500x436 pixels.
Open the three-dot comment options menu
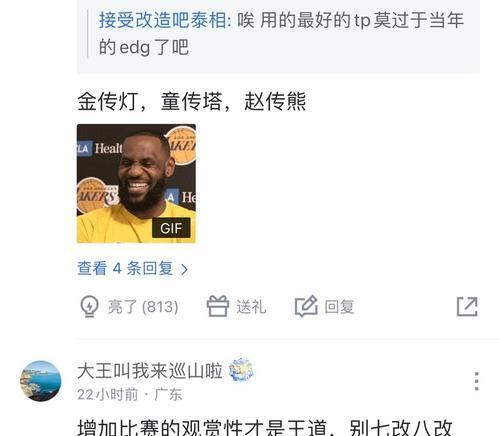coord(477,381)
